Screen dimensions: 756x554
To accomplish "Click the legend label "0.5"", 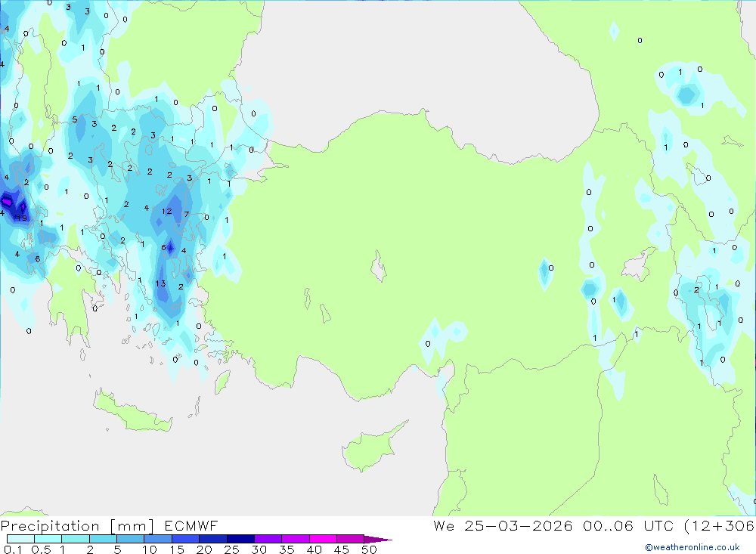I will [41, 549].
